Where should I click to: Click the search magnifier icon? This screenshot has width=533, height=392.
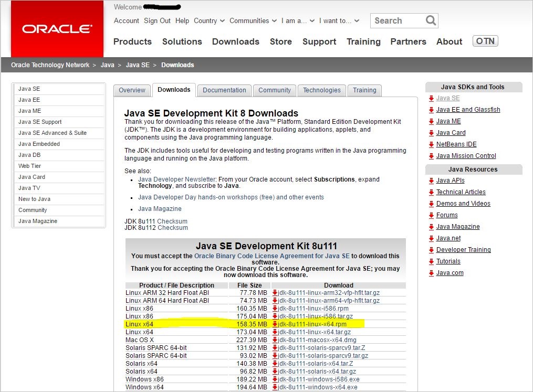[431, 20]
